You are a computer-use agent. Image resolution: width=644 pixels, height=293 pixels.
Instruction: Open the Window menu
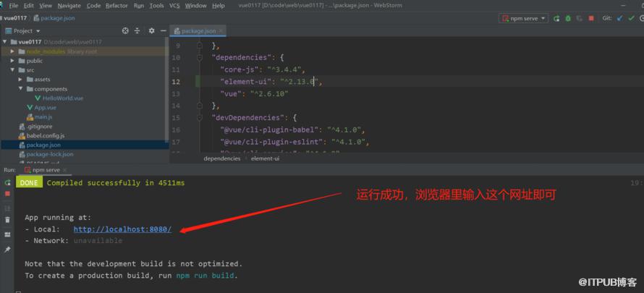(x=196, y=6)
